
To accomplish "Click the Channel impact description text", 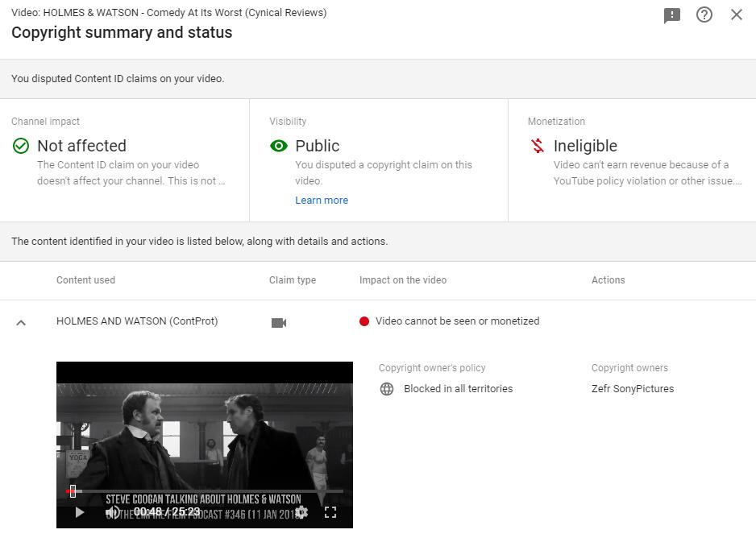I will coord(131,173).
